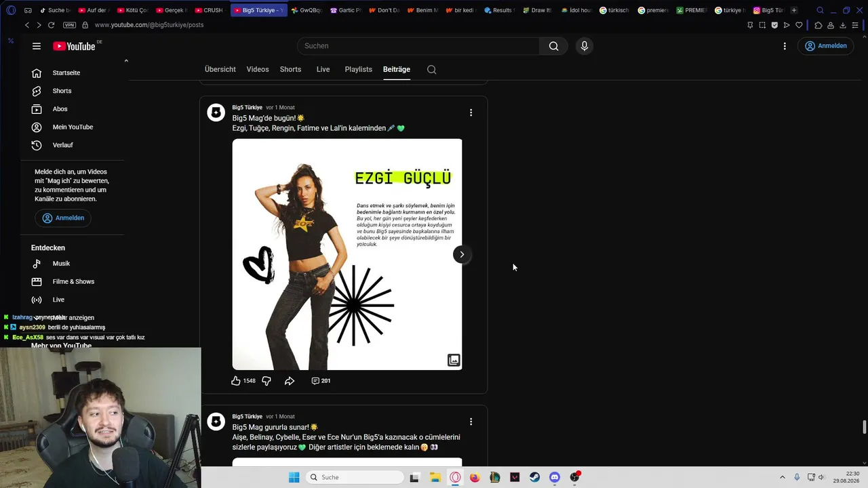868x488 pixels.
Task: Switch to the Playlists channel tab
Action: [x=358, y=69]
